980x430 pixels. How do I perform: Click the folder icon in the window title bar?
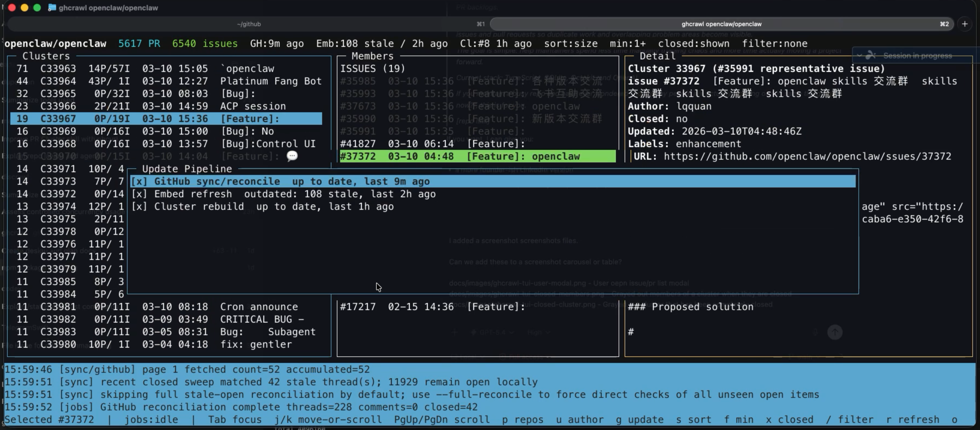click(x=52, y=7)
